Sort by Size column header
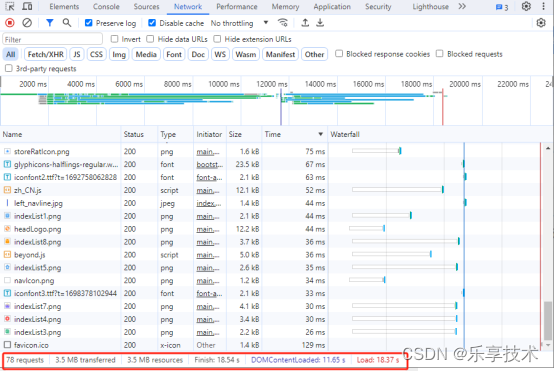554x372 pixels. point(244,134)
